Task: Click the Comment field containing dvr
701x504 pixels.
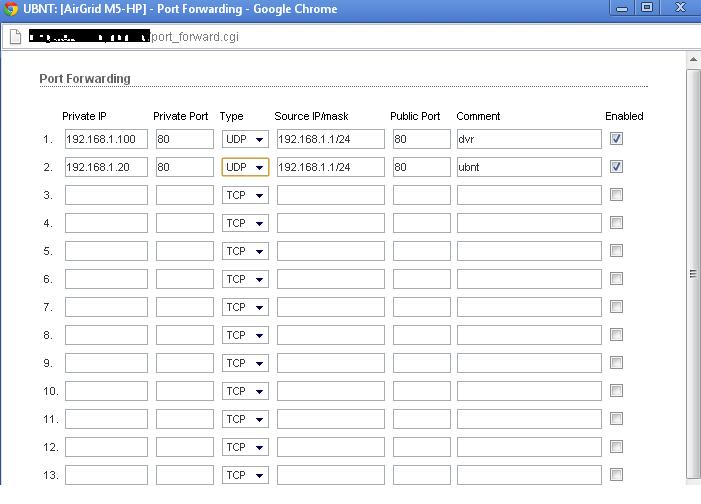Action: click(x=529, y=139)
